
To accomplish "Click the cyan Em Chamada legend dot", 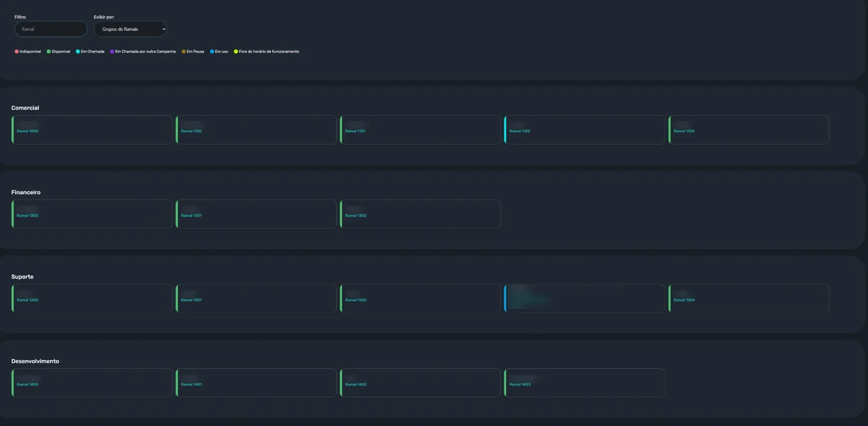I will click(77, 51).
